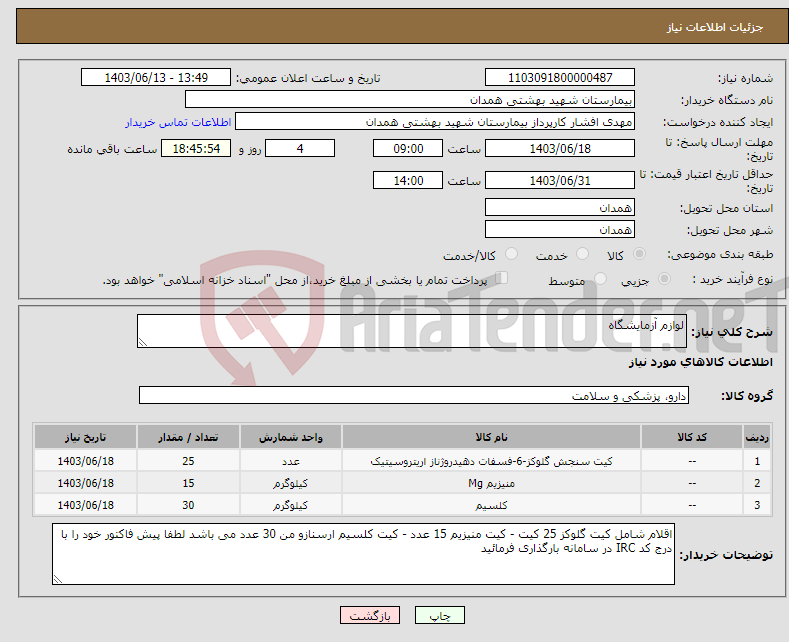This screenshot has width=789, height=642.
Task: Click the deadline time field 09:00
Action: [408, 148]
